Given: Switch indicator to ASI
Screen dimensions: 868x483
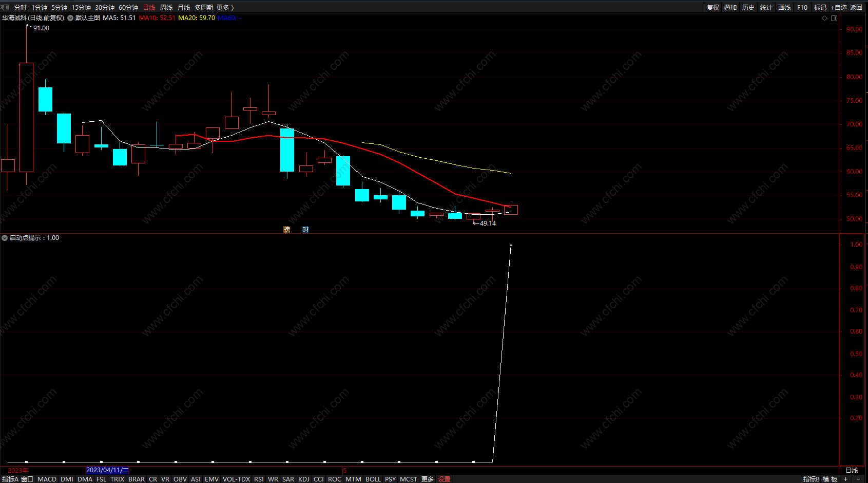Looking at the screenshot, I should tap(196, 479).
